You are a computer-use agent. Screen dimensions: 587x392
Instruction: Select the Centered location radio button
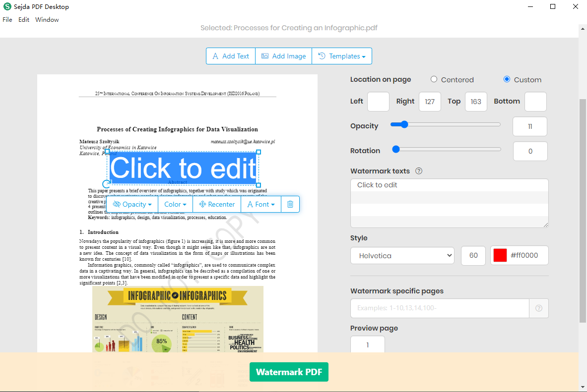(434, 79)
